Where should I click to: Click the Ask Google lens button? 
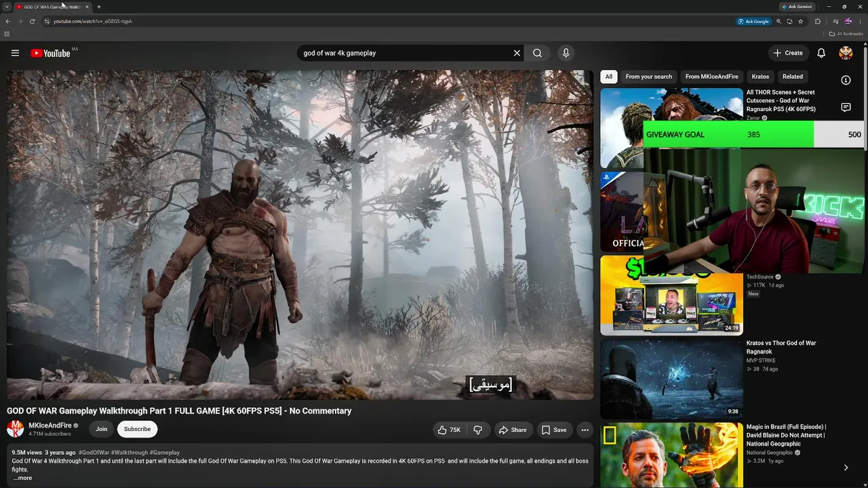754,21
